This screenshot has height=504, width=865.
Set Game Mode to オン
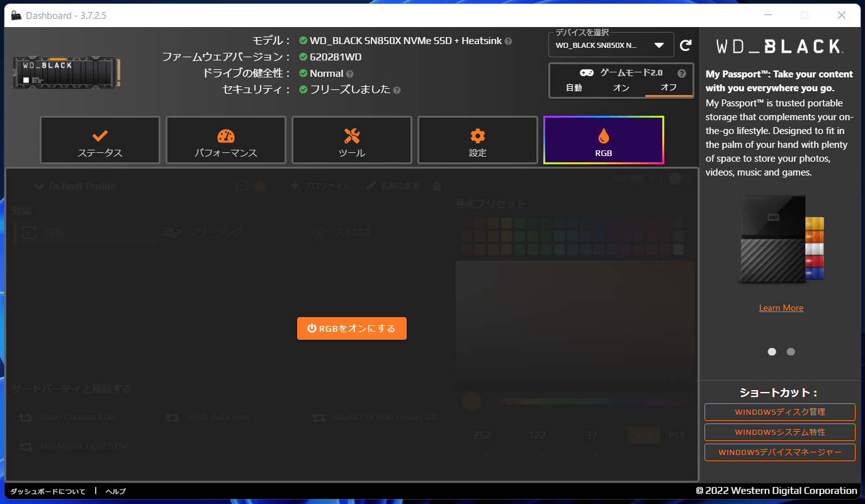coord(621,88)
